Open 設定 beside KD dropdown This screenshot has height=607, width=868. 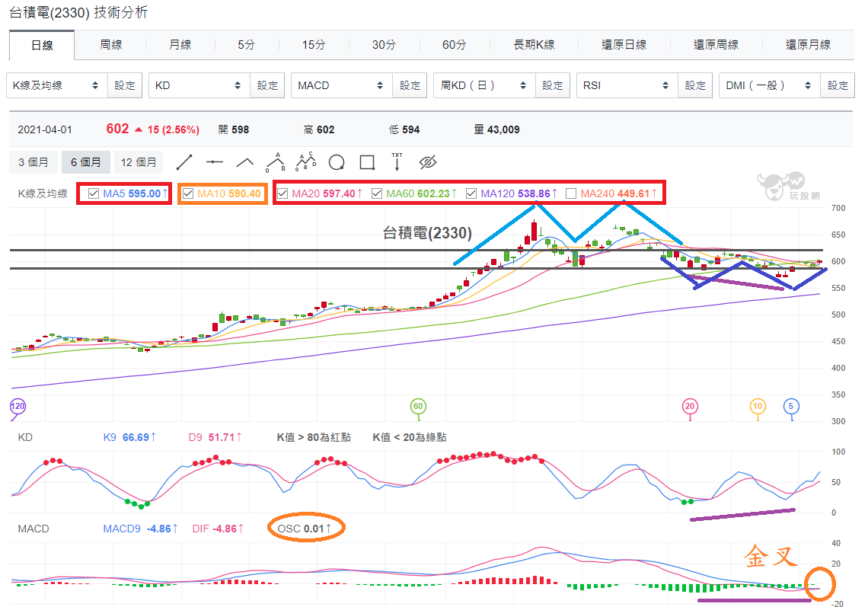[267, 85]
